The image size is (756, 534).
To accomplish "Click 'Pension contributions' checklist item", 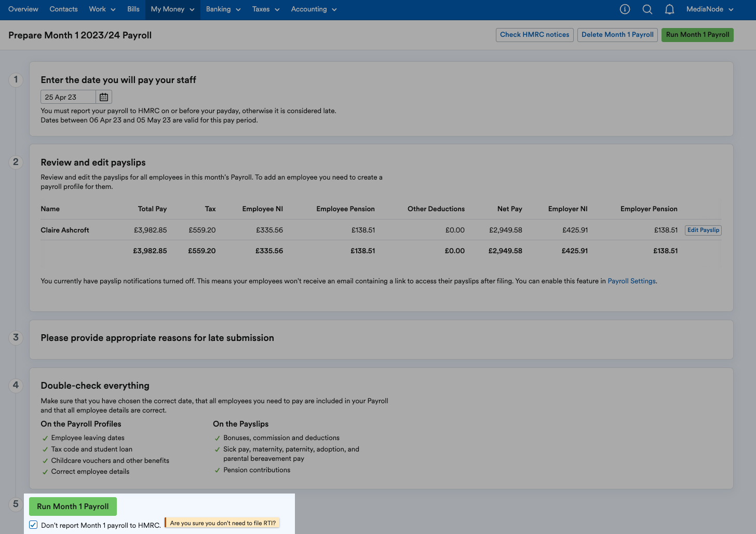I will [257, 470].
